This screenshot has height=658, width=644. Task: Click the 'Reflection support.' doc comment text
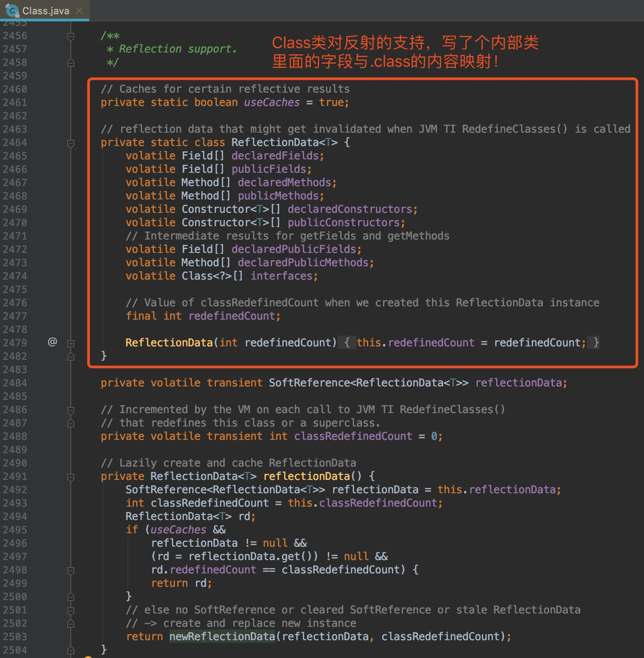pos(178,49)
